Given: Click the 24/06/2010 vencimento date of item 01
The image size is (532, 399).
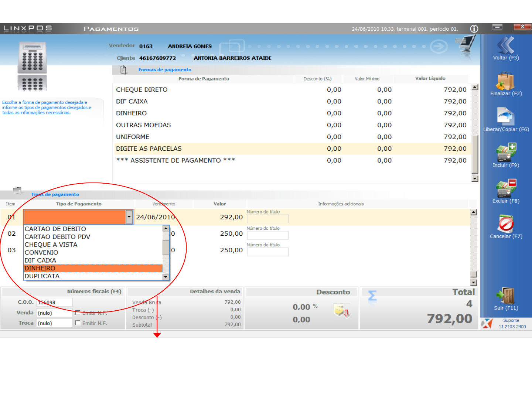Looking at the screenshot, I should pos(155,217).
